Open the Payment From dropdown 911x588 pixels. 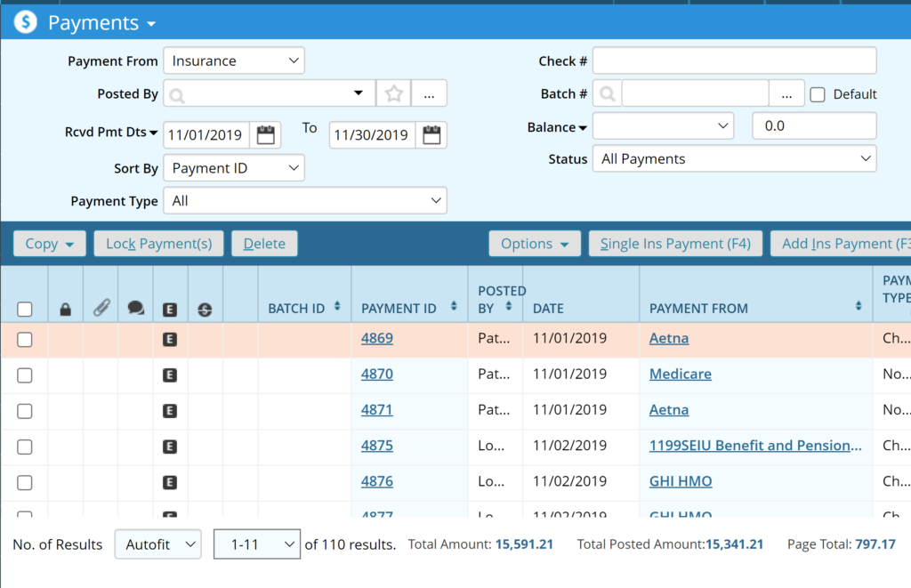(x=234, y=61)
